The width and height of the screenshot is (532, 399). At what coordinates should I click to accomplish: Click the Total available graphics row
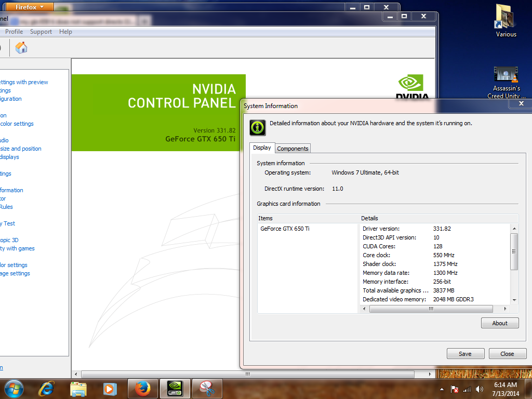coord(435,290)
